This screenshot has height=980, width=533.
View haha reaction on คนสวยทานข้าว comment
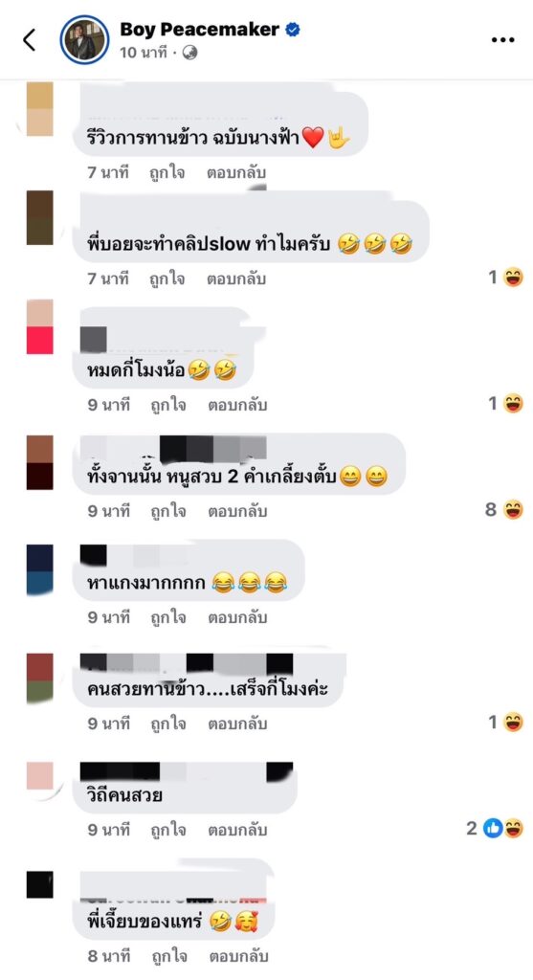point(505,723)
